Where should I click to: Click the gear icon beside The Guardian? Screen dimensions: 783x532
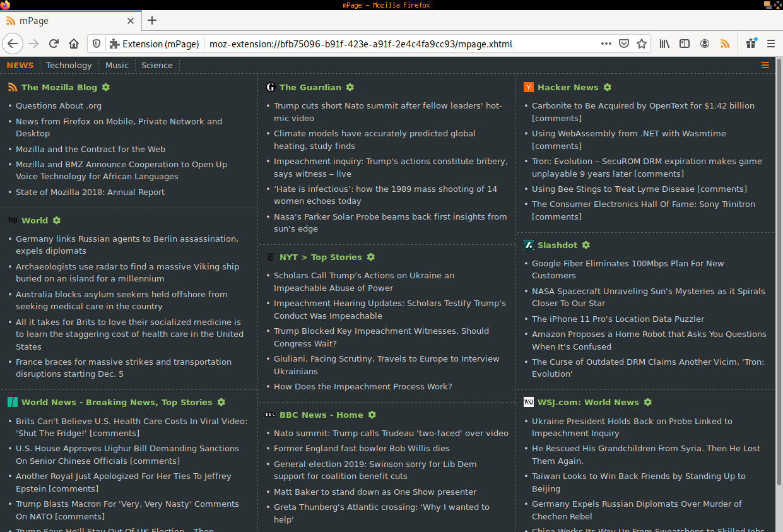click(x=350, y=87)
